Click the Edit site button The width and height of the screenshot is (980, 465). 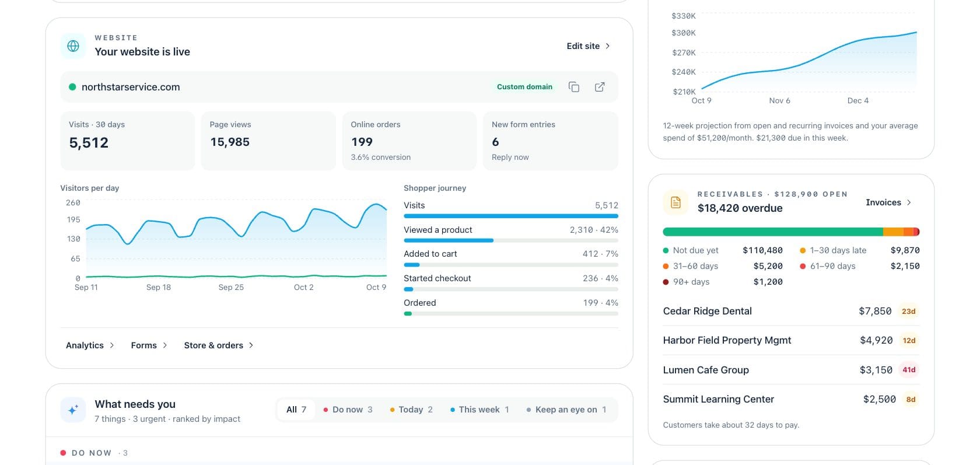click(589, 46)
